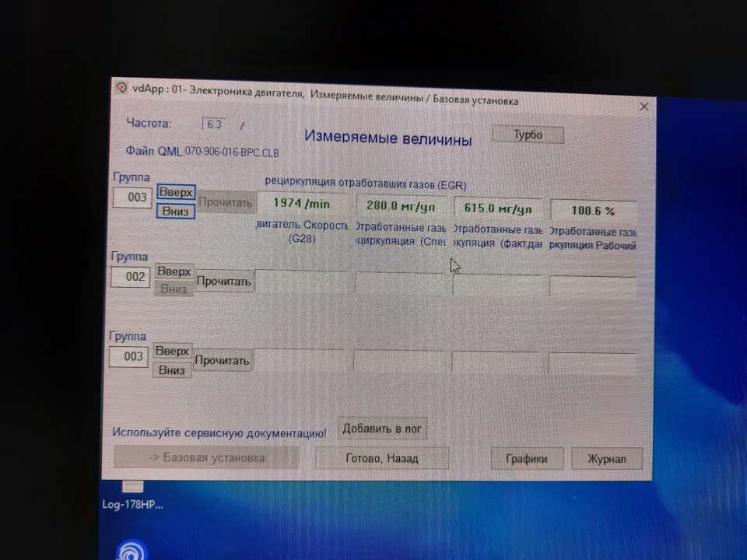The width and height of the screenshot is (747, 560).
Task: Launch the blue swirl desktop app icon
Action: click(x=132, y=550)
